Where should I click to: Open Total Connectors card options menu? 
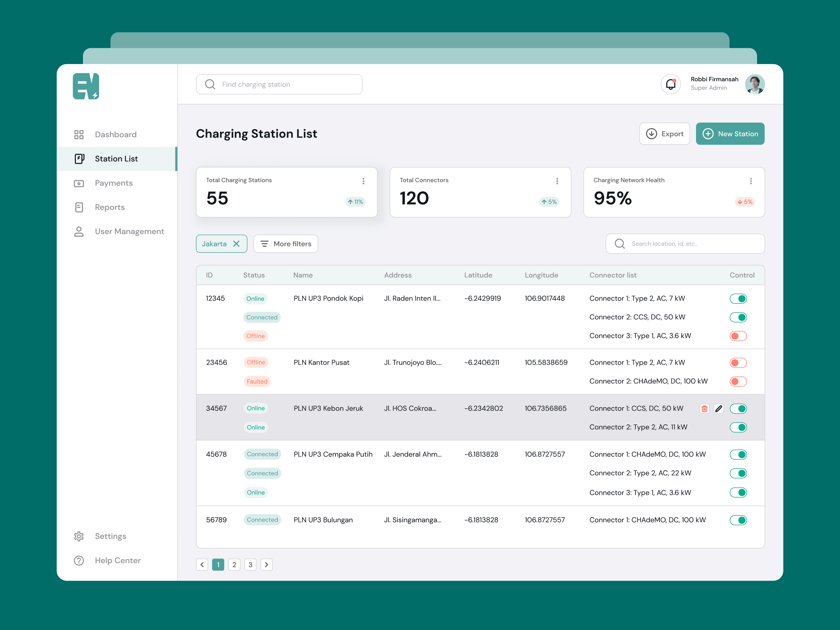[x=557, y=181]
